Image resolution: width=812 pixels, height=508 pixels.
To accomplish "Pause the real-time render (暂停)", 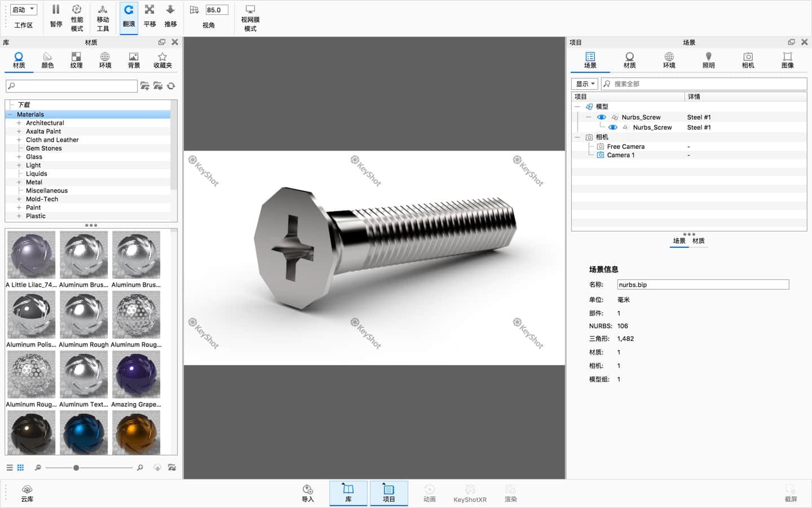I will coord(56,16).
